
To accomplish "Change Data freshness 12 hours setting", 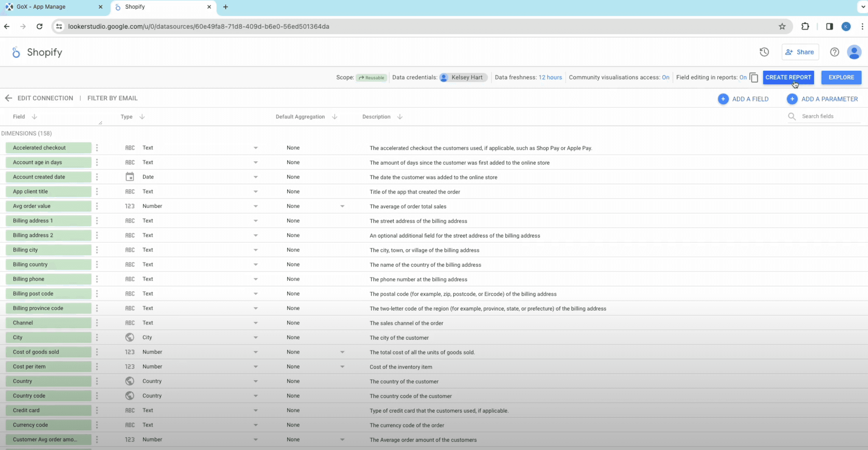I will click(x=550, y=78).
